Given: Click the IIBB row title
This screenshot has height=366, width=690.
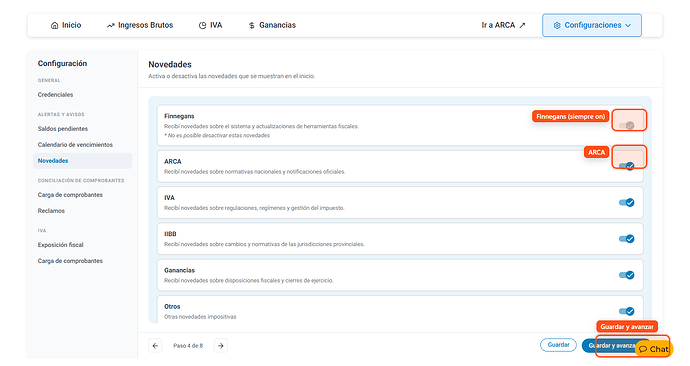Looking at the screenshot, I should pyautogui.click(x=170, y=234).
